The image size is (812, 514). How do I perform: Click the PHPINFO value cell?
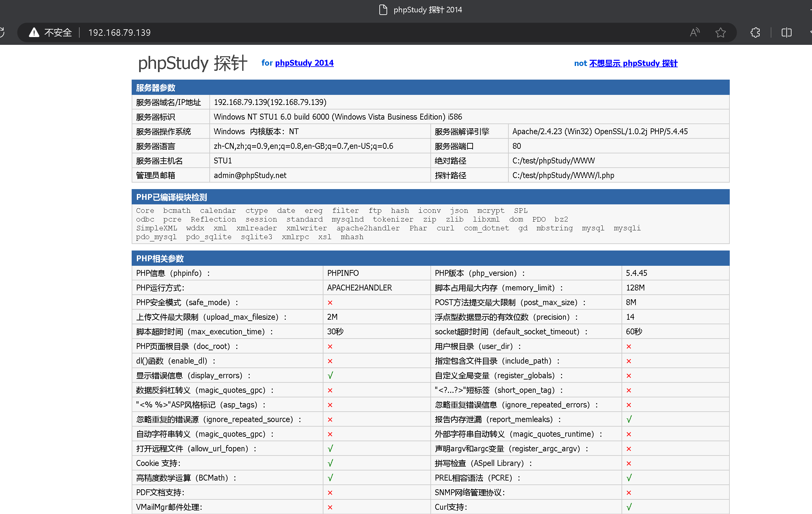pos(343,273)
